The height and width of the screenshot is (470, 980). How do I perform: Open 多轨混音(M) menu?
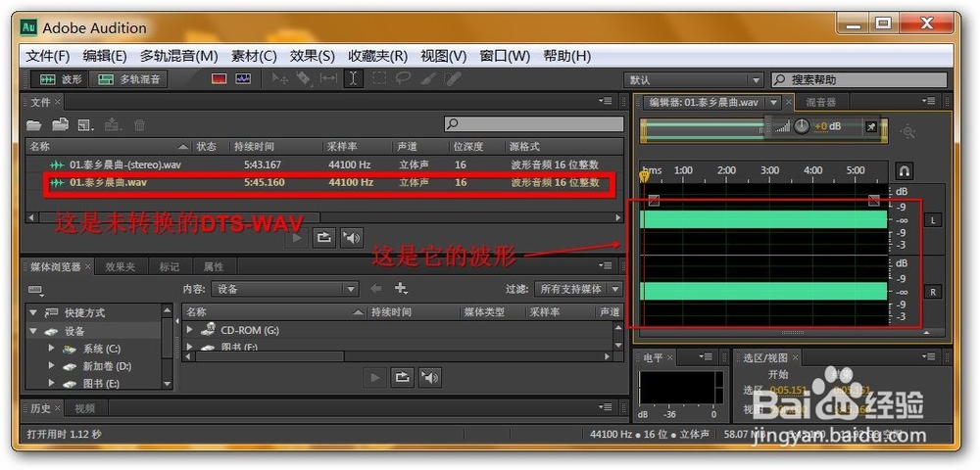pyautogui.click(x=178, y=56)
